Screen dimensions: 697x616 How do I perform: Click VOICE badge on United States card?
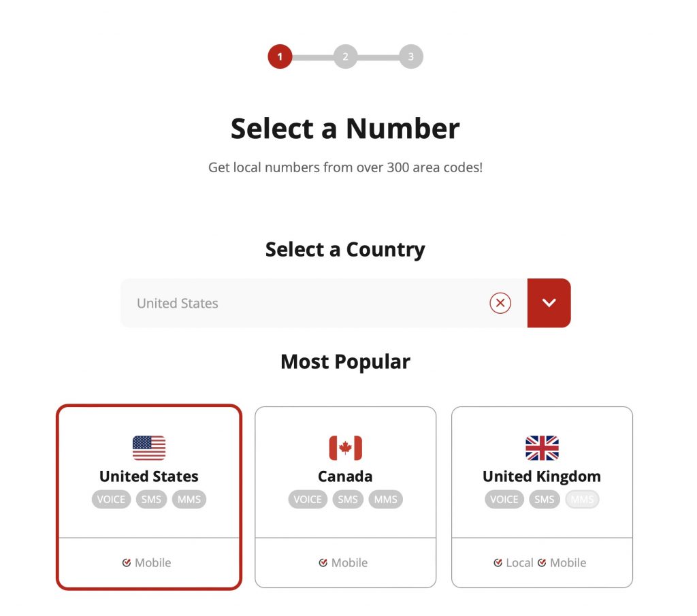pyautogui.click(x=111, y=500)
